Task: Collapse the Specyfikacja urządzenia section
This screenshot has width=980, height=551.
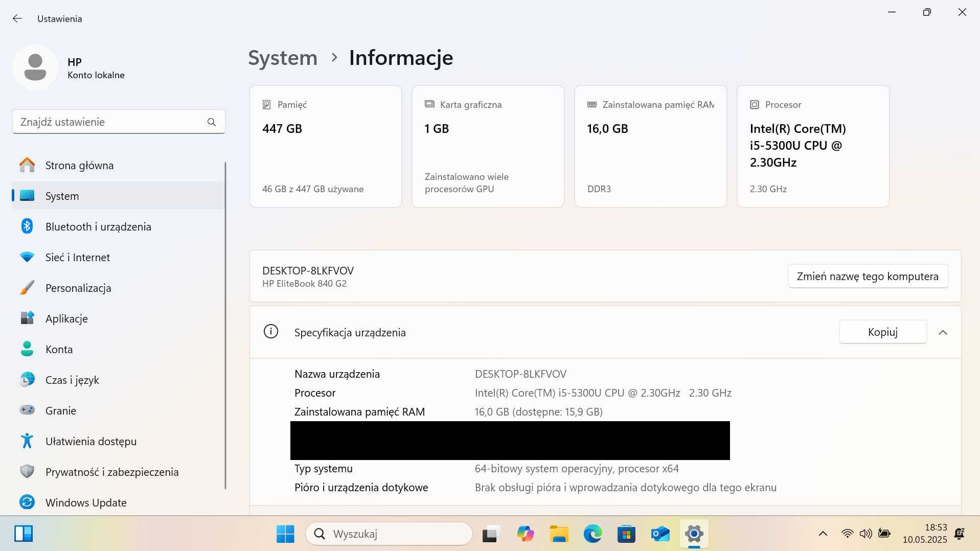Action: [943, 332]
